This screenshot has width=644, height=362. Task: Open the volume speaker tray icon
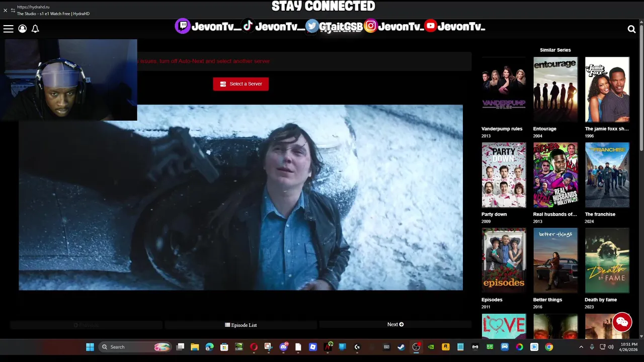pyautogui.click(x=611, y=347)
